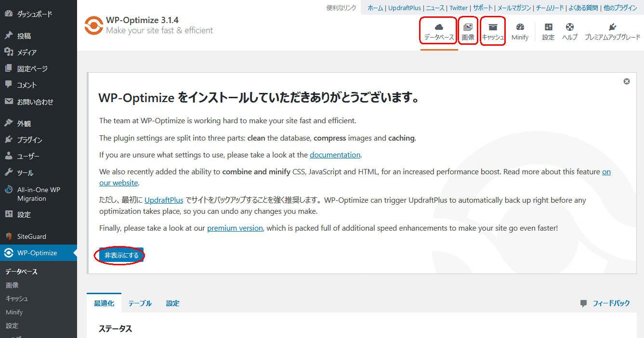Switch to the 最適化 tab

(104, 303)
